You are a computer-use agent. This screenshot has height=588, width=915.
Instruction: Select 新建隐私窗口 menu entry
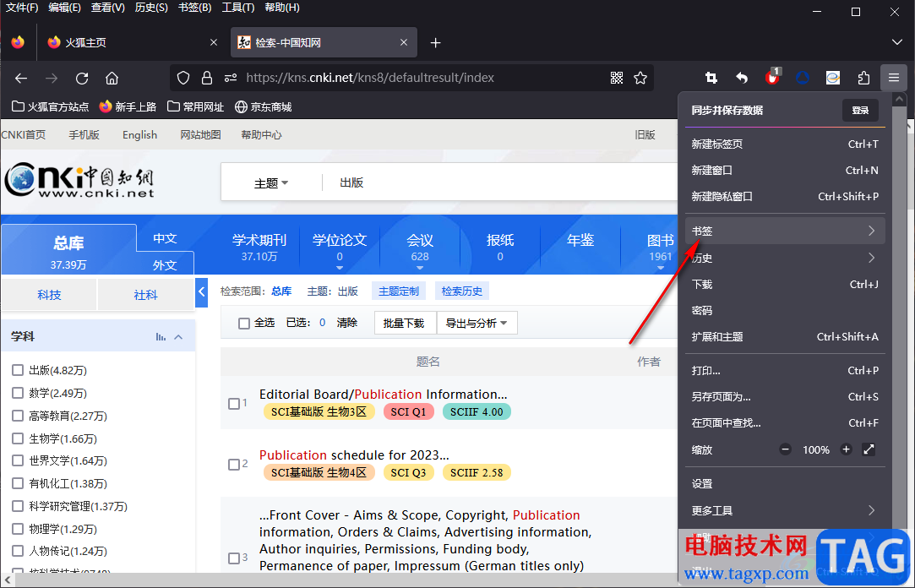pos(785,197)
